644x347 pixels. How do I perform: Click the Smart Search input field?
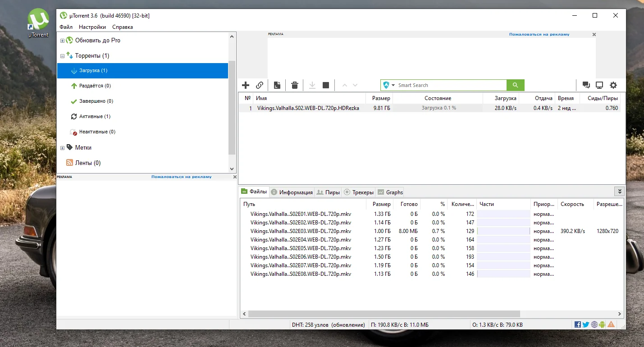tap(451, 85)
